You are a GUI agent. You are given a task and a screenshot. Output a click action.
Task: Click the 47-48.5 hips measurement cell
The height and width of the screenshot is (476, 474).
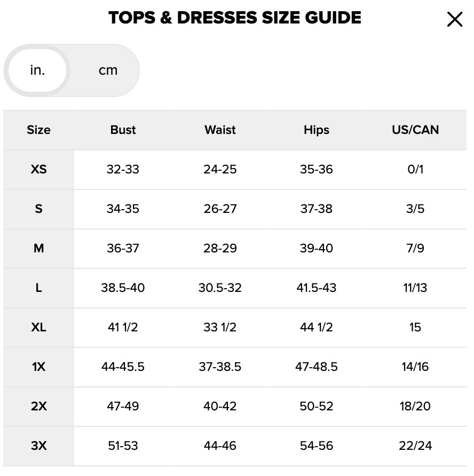point(317,367)
